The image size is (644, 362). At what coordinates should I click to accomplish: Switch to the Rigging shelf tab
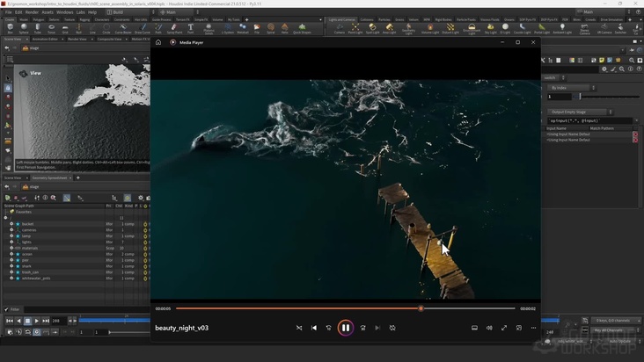tap(84, 19)
